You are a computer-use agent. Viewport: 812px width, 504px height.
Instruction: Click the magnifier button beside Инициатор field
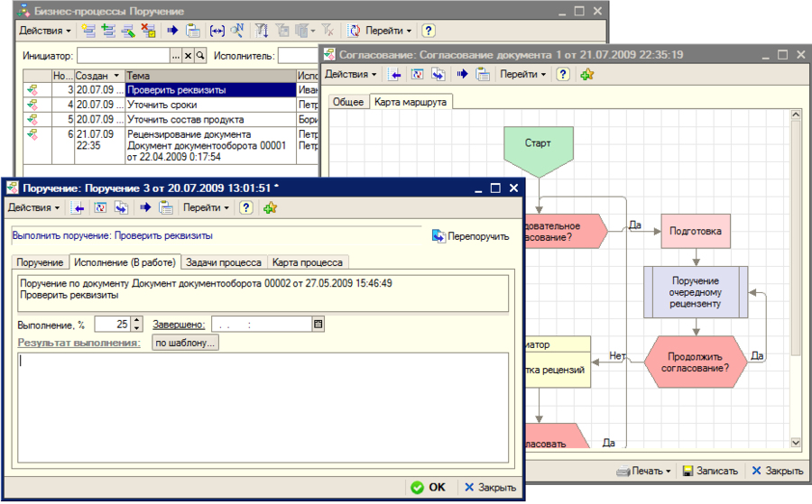(x=200, y=55)
